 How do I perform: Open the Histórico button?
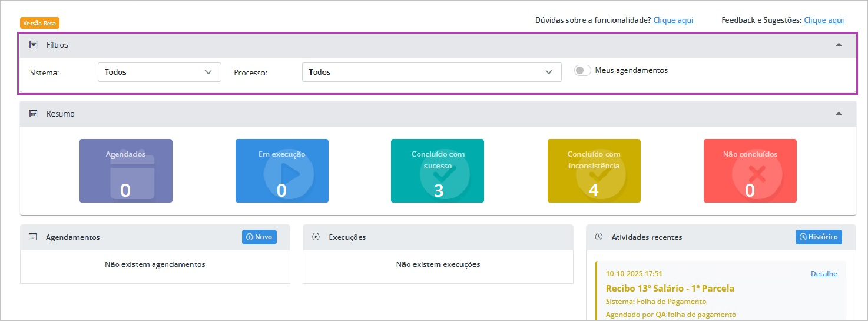(x=819, y=237)
